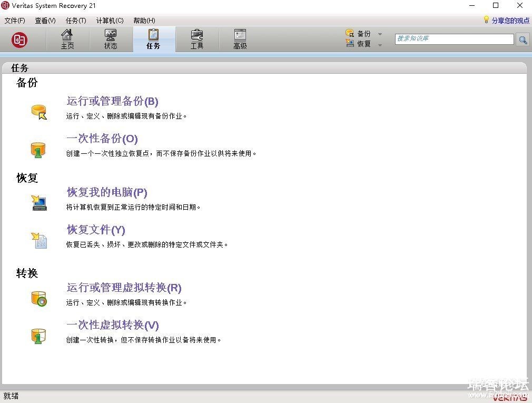Click the 恢复我的电脑 computer icon
This screenshot has height=403, width=532.
coord(40,203)
